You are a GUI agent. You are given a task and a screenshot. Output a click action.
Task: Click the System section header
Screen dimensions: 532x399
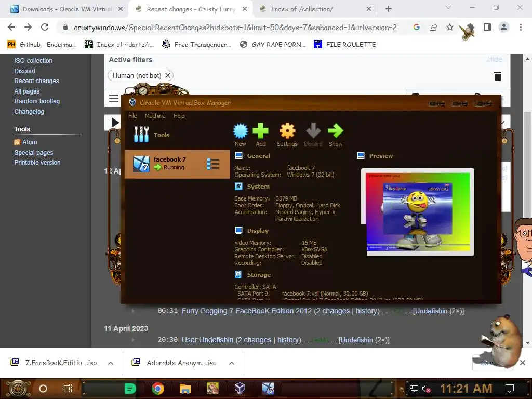coord(258,187)
